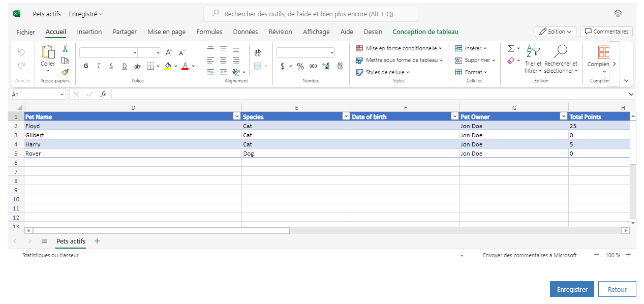Decrease font size with the smaller A icon
Screen dimensions: 644x304
(x=182, y=52)
